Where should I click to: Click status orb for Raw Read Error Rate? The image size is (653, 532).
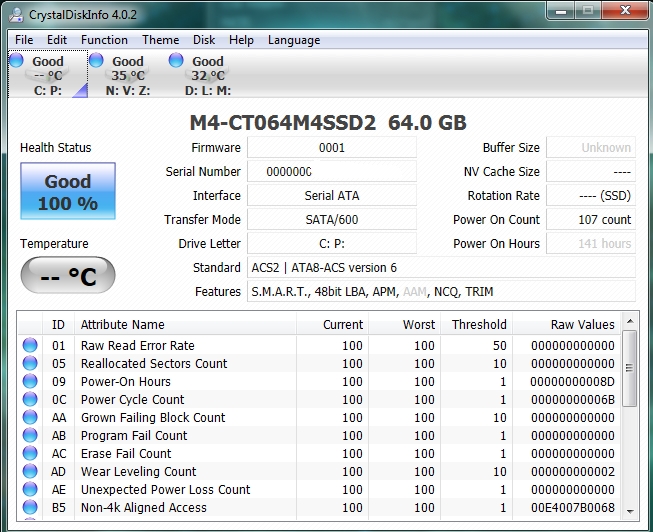pos(30,345)
